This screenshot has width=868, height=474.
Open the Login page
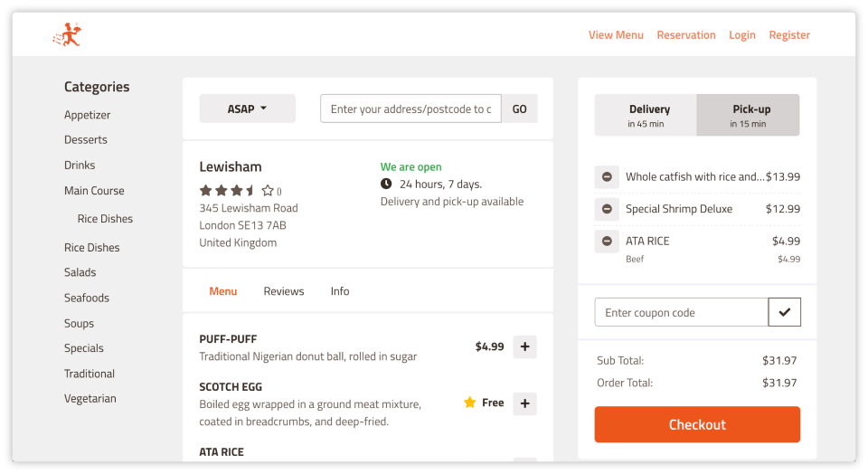[741, 35]
